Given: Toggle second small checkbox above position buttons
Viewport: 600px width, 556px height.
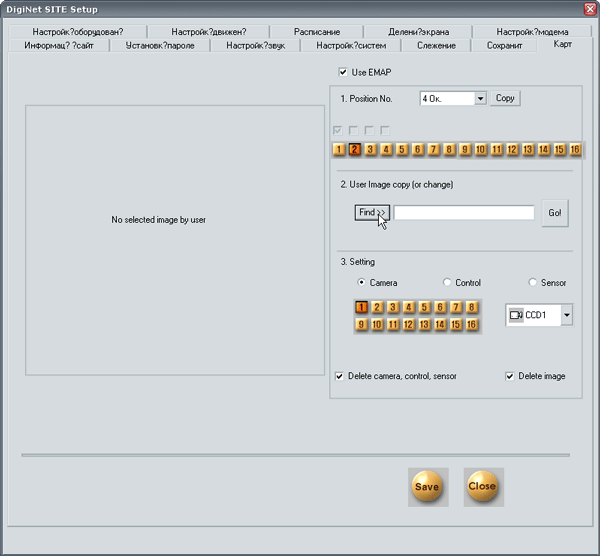Looking at the screenshot, I should (x=354, y=131).
